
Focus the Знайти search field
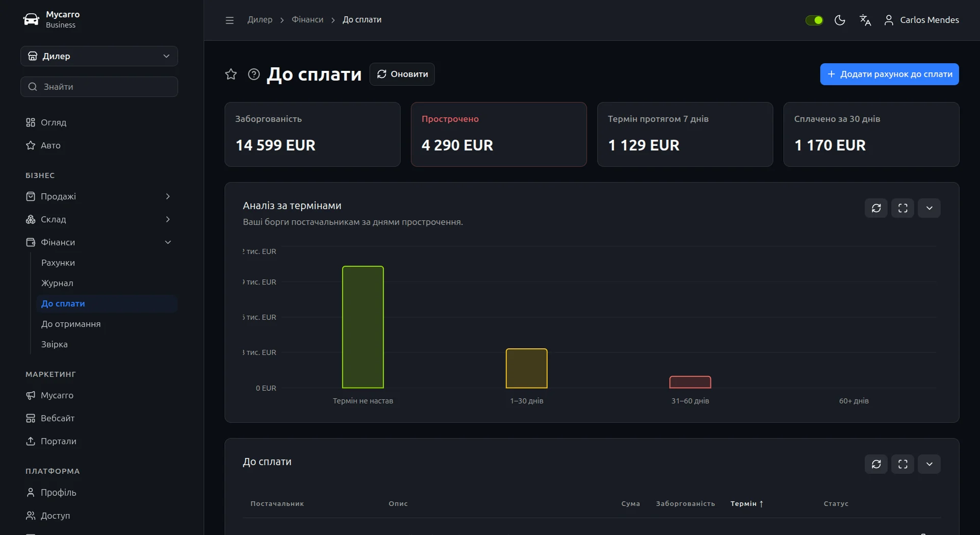point(99,87)
